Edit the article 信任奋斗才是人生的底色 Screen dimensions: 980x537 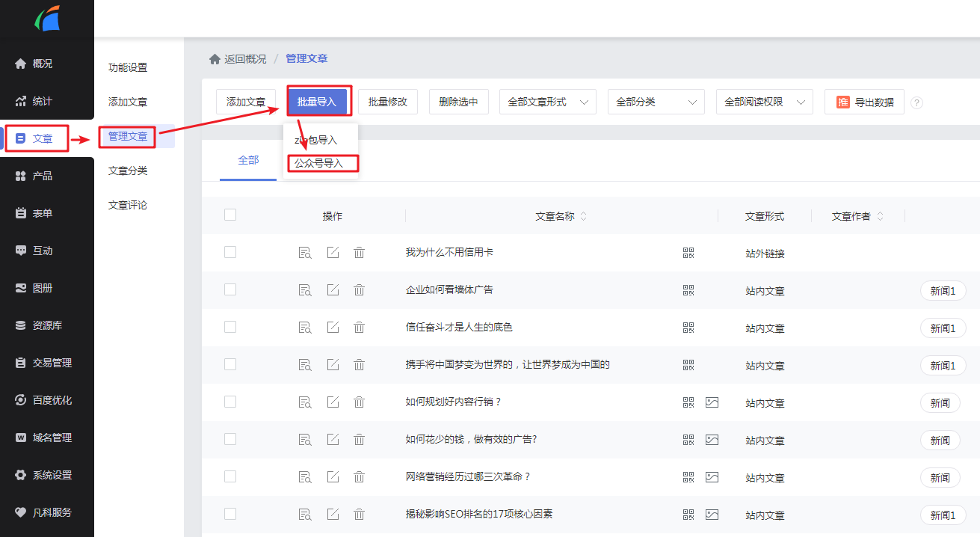point(333,328)
